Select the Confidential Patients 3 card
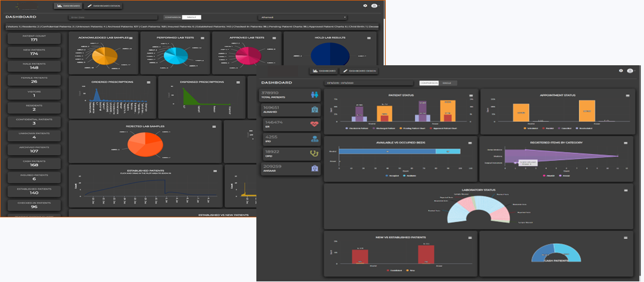The height and width of the screenshot is (282, 644). (x=34, y=122)
